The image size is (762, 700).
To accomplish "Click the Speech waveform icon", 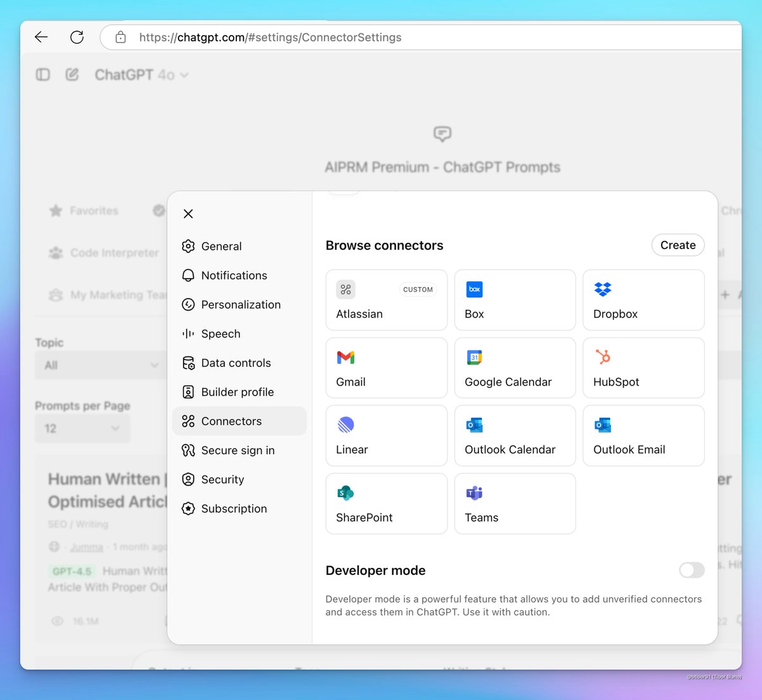I will coord(188,334).
